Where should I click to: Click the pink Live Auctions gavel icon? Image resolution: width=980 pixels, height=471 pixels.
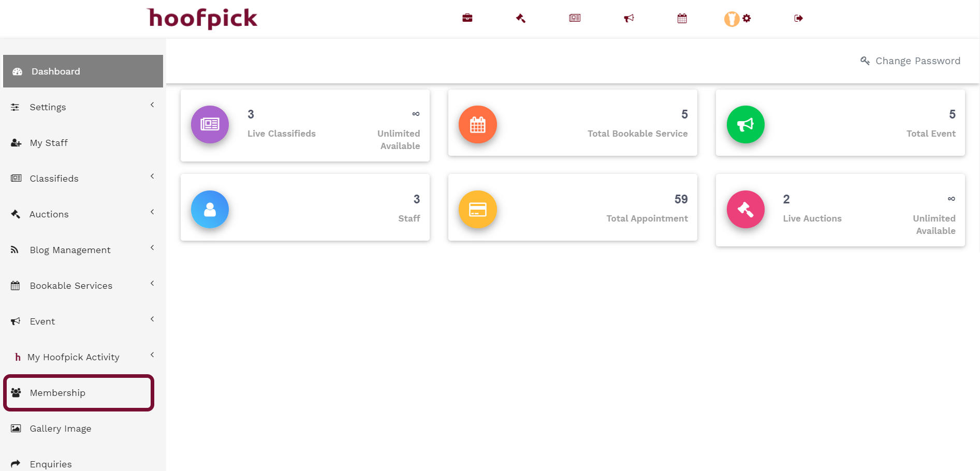coord(745,209)
